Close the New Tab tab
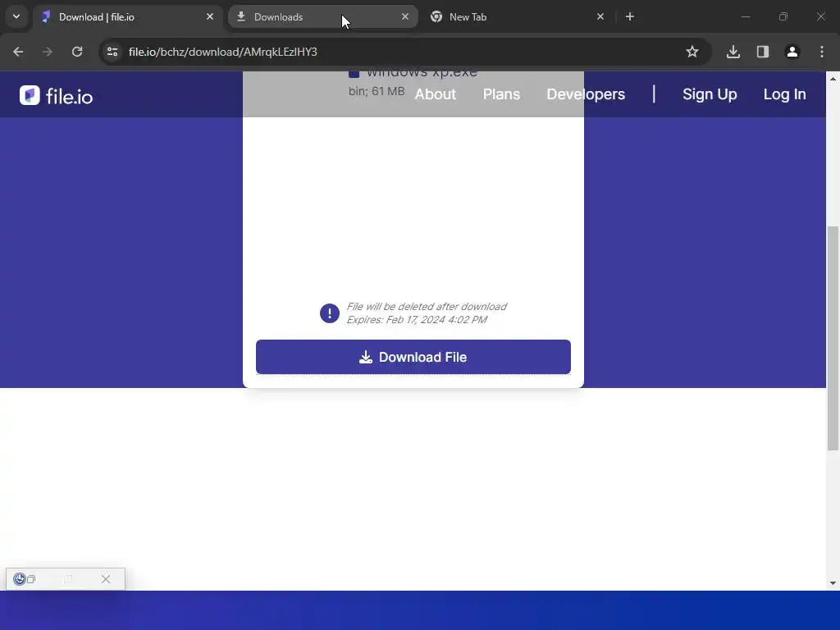 point(600,16)
